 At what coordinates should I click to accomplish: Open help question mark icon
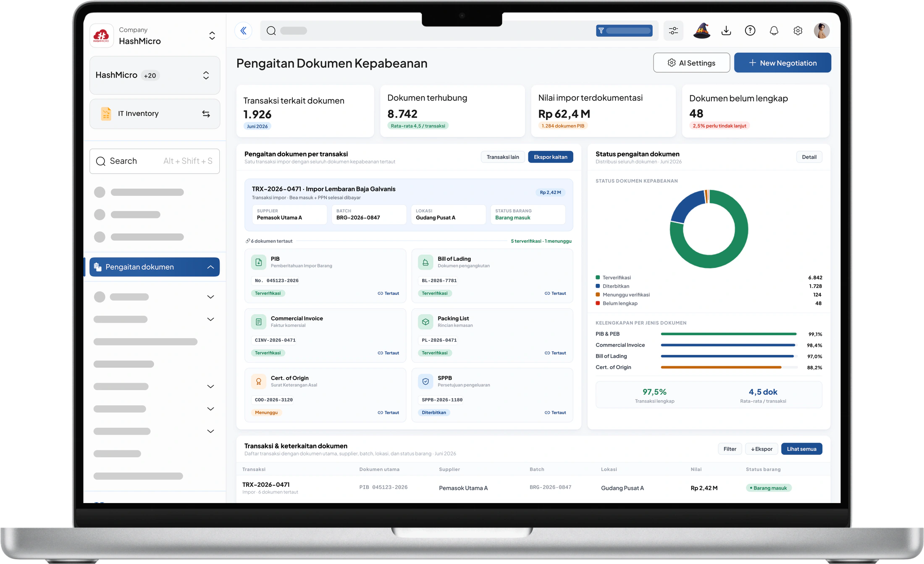(750, 31)
